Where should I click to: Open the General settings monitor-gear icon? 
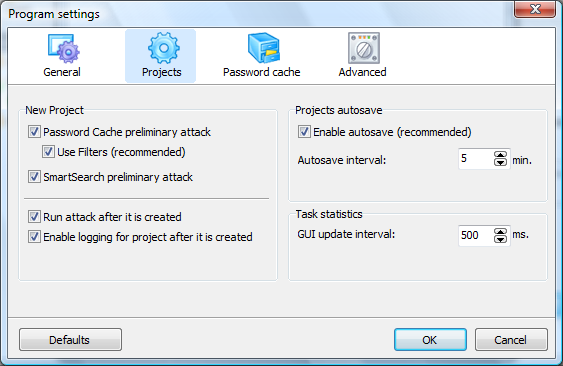tap(64, 48)
